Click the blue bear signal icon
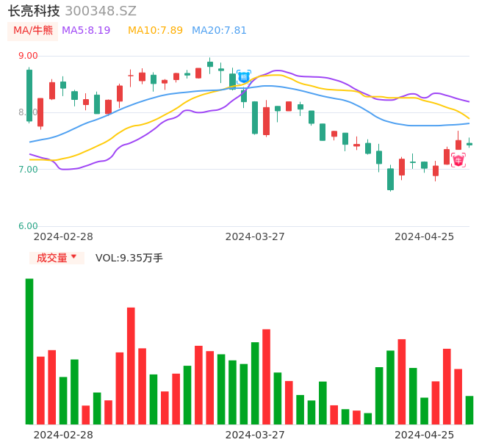Image resolution: width=504 pixels, height=445 pixels. 244,77
